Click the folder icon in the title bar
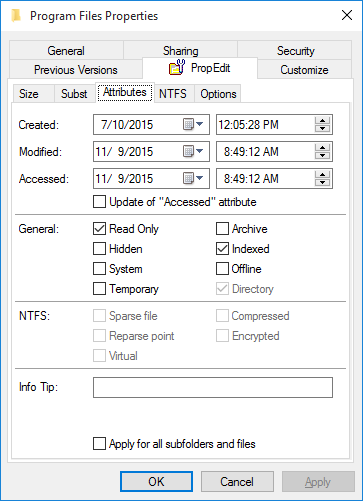The image size is (363, 501). point(16,16)
